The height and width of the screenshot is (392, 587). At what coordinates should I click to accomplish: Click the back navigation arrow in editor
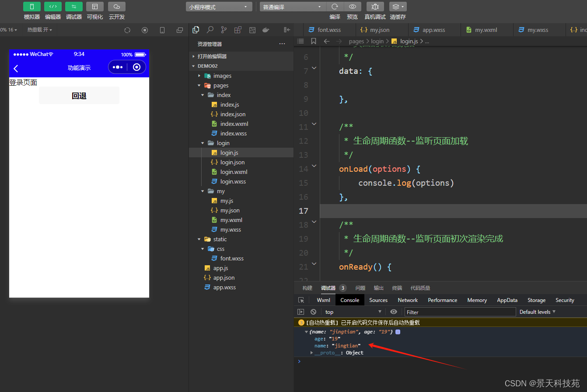click(327, 41)
